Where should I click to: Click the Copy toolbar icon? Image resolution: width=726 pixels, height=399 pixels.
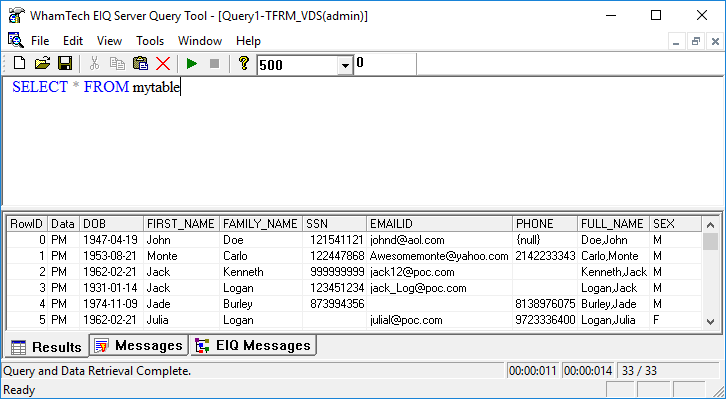coord(117,63)
